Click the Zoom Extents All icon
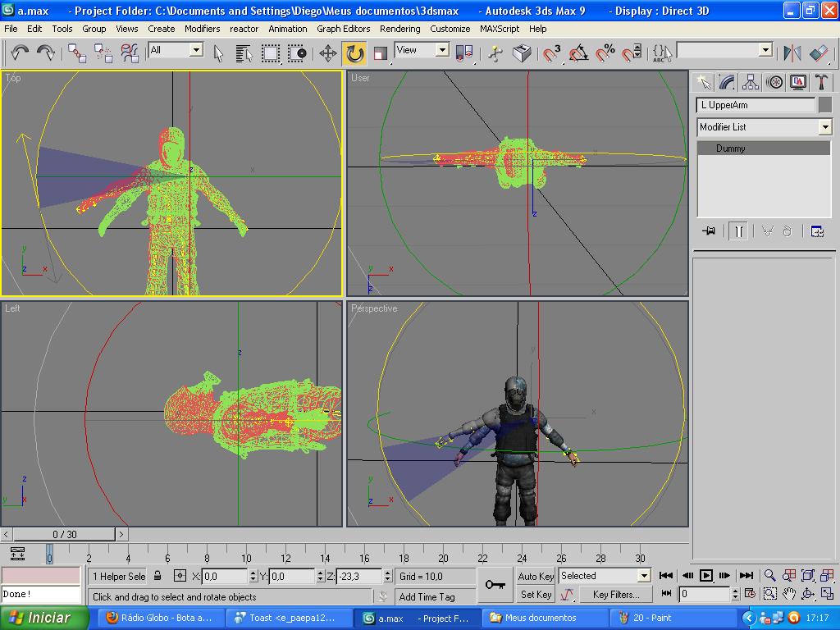840x630 pixels. coord(828,576)
